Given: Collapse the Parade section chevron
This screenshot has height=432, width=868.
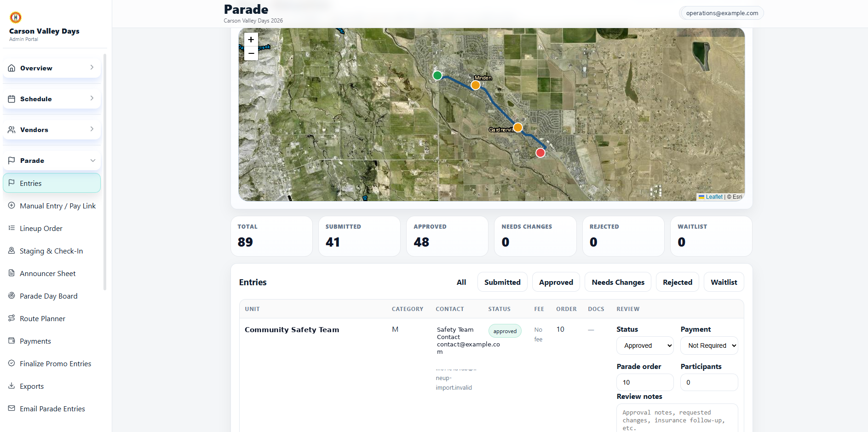Looking at the screenshot, I should 92,161.
